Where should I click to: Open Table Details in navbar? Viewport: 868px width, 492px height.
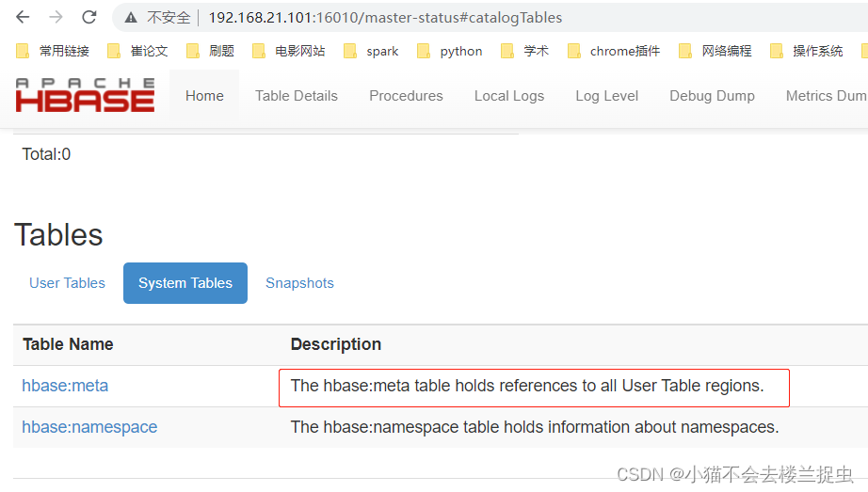297,96
